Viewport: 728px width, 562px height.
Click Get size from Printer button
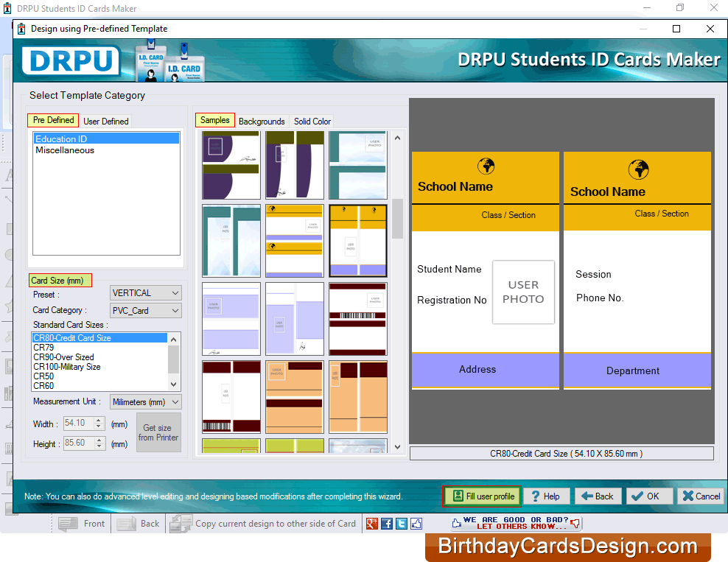point(158,432)
